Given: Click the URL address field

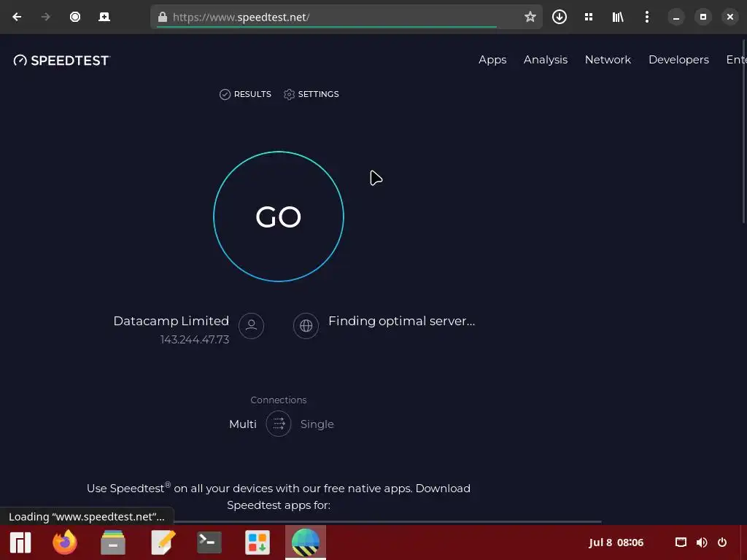Looking at the screenshot, I should point(347,17).
